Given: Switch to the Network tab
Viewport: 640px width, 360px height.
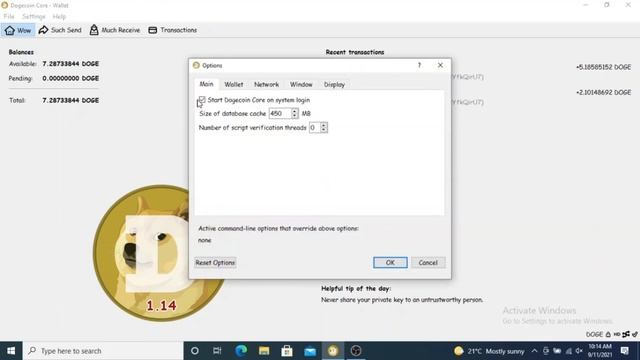Looking at the screenshot, I should 267,84.
